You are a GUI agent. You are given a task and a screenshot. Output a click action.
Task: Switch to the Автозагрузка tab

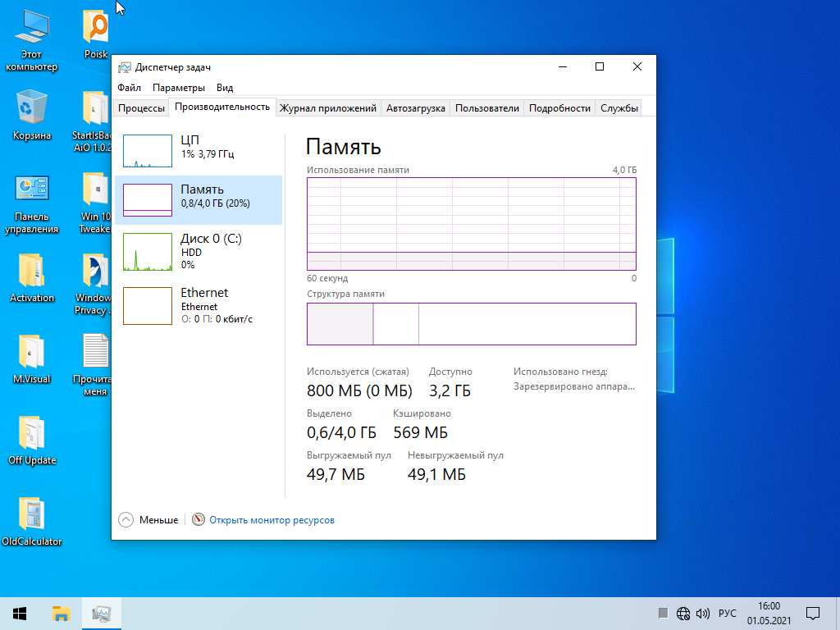click(x=415, y=108)
